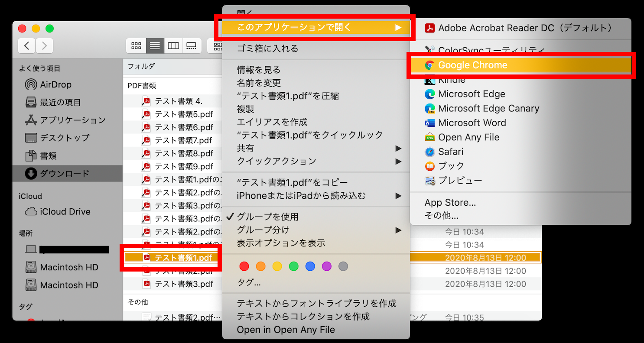Apply the green tag color
The height and width of the screenshot is (343, 644).
[x=294, y=266]
